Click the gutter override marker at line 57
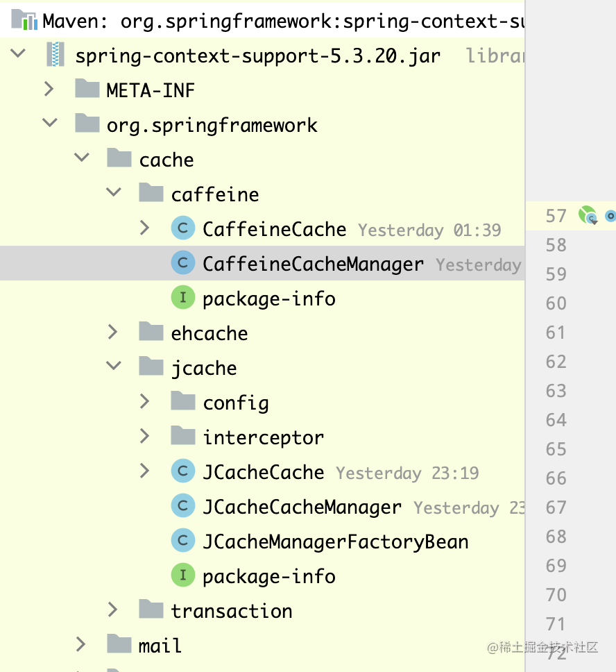 tap(609, 216)
